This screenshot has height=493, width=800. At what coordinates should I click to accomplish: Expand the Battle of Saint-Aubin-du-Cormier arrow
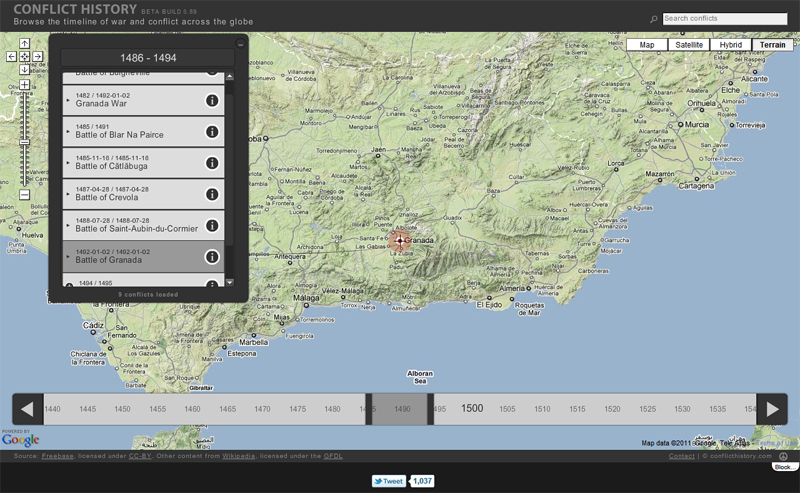click(x=68, y=225)
